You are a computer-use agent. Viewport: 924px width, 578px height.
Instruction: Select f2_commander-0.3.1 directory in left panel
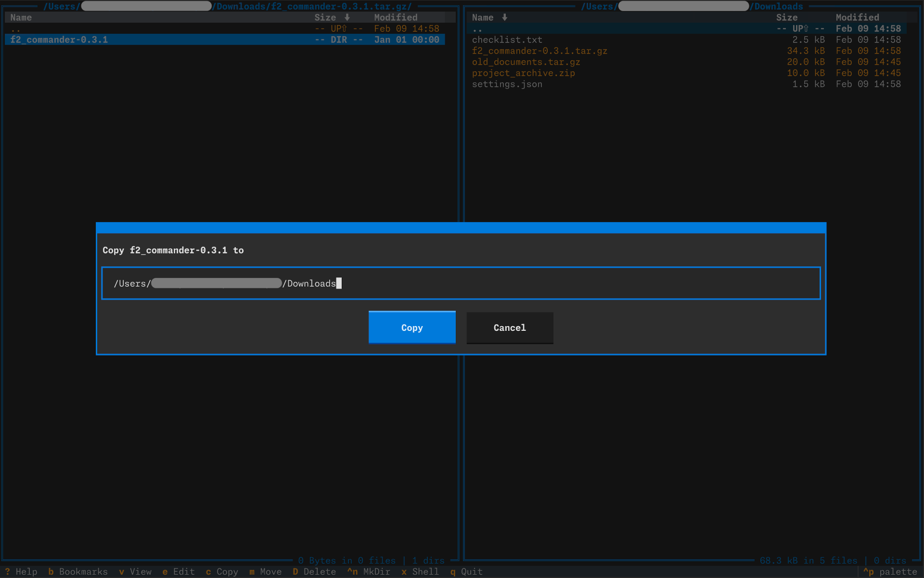225,39
